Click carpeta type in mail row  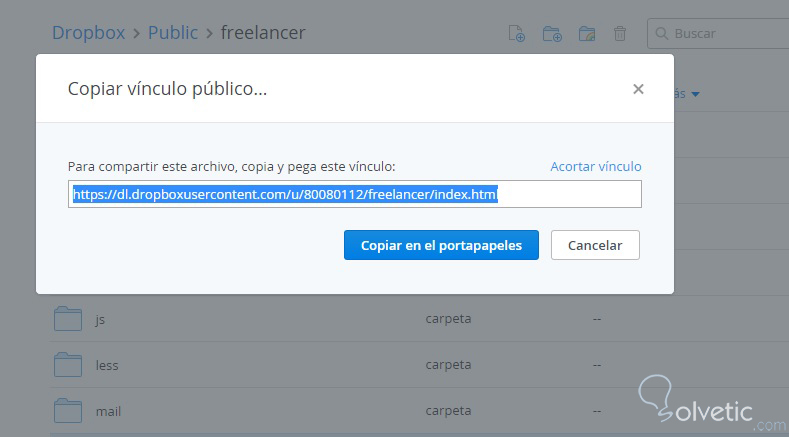(x=448, y=411)
